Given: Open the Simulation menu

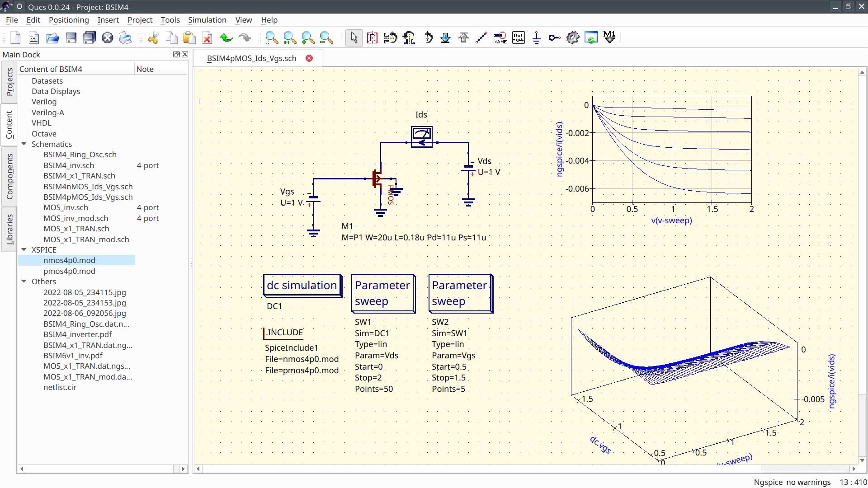Looking at the screenshot, I should click(207, 20).
